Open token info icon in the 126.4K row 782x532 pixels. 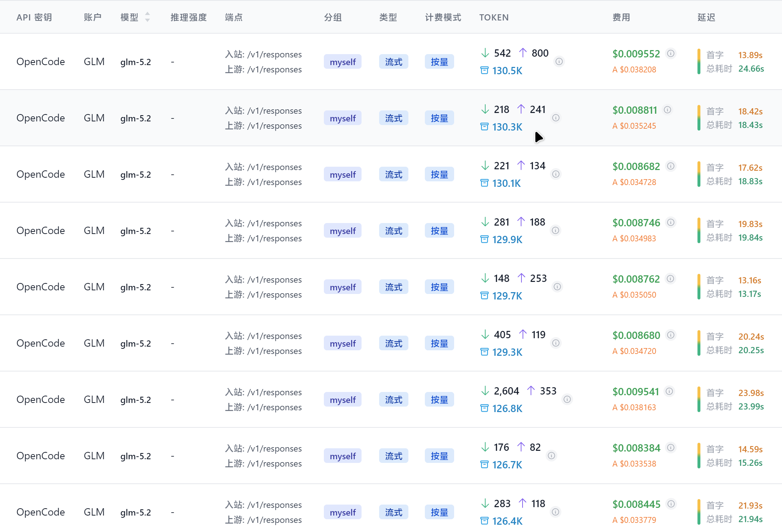(x=555, y=512)
